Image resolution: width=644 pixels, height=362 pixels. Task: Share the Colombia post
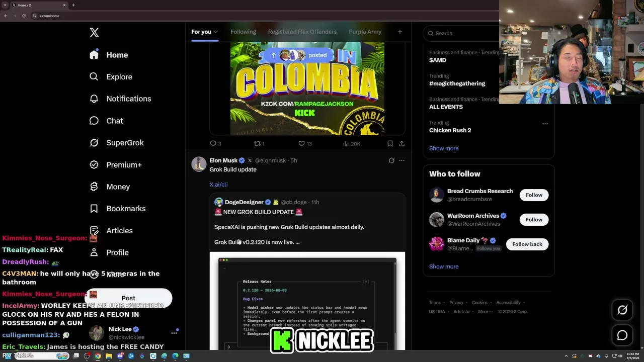pyautogui.click(x=401, y=144)
